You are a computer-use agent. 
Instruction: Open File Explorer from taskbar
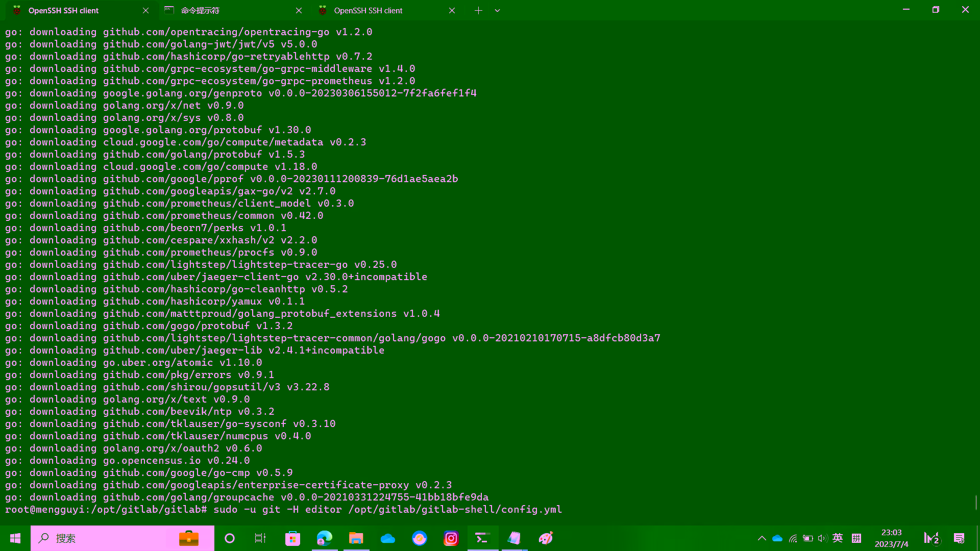tap(356, 538)
